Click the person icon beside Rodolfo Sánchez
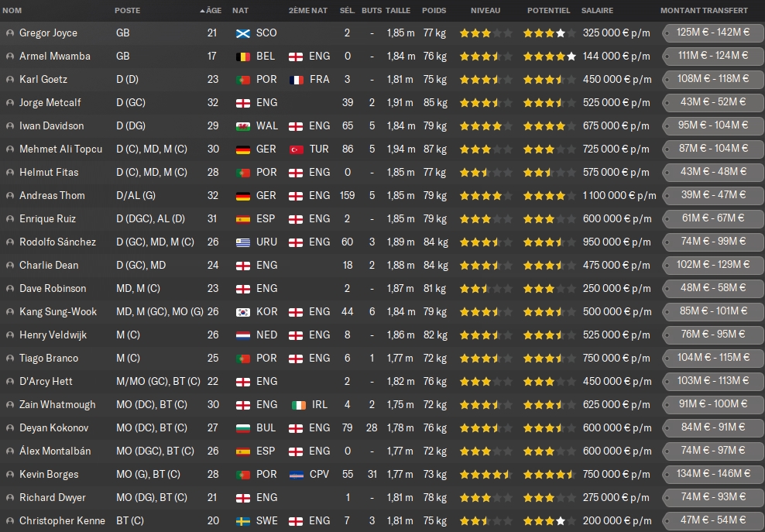Screen dimensions: 765x532 (10, 242)
